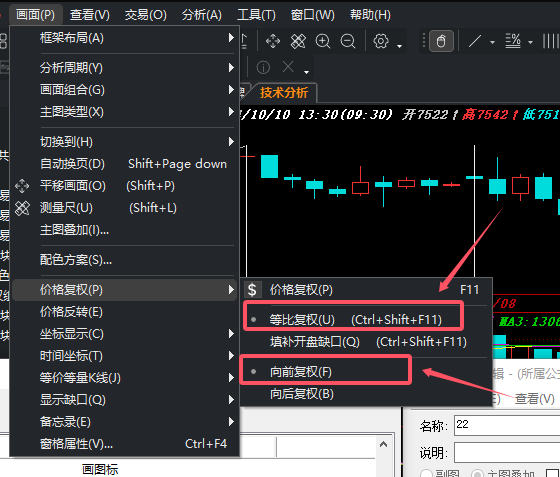Screen dimensions: 560x477
Task: Expand the 等价等量K线(J) submenu
Action: [x=124, y=378]
